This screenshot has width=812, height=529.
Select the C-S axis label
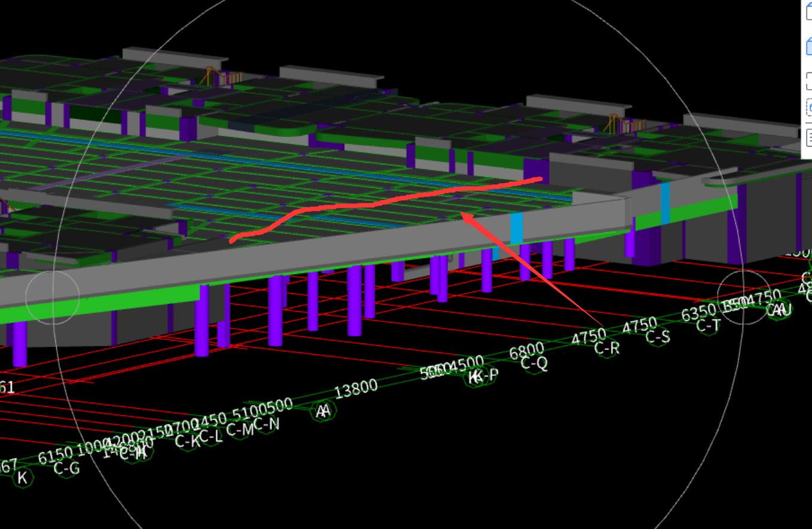(658, 337)
